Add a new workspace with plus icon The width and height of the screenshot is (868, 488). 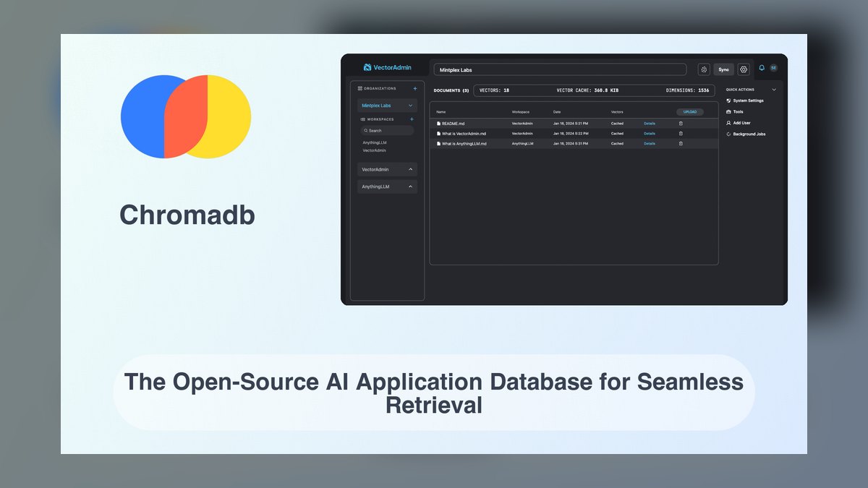[x=412, y=119]
